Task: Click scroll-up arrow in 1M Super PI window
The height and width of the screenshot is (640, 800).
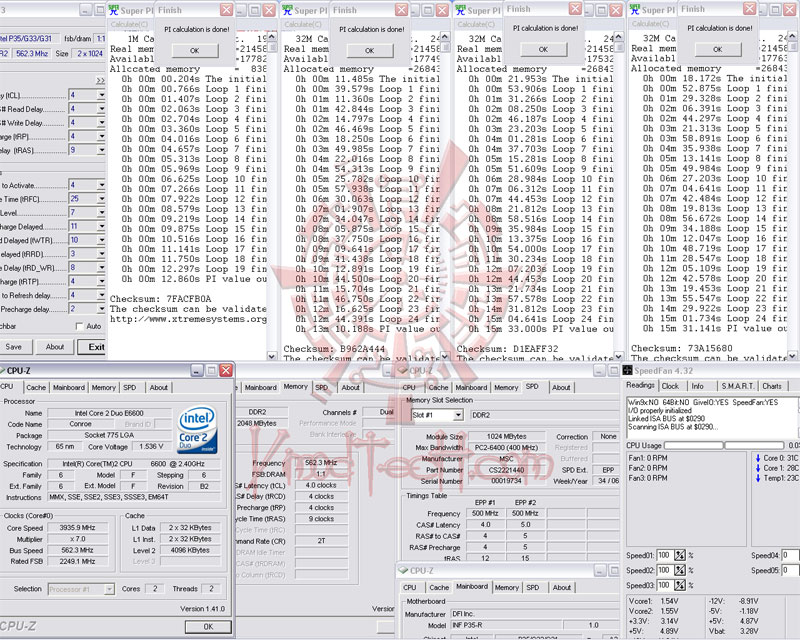Action: pos(271,37)
